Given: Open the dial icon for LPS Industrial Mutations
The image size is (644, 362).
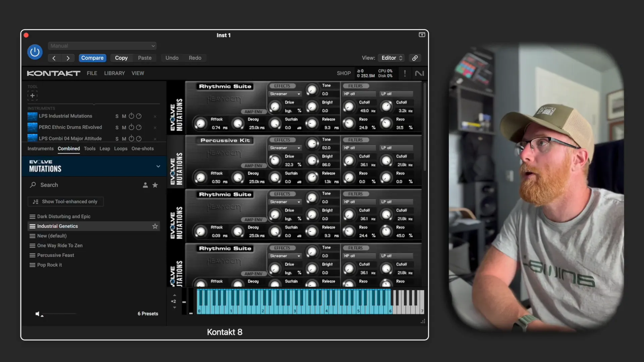Looking at the screenshot, I should tap(139, 116).
